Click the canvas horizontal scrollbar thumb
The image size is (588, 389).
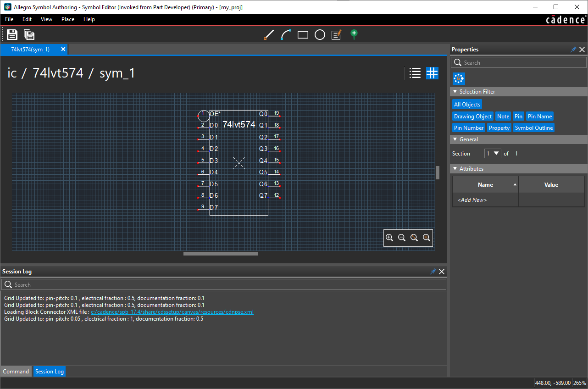[x=221, y=254]
